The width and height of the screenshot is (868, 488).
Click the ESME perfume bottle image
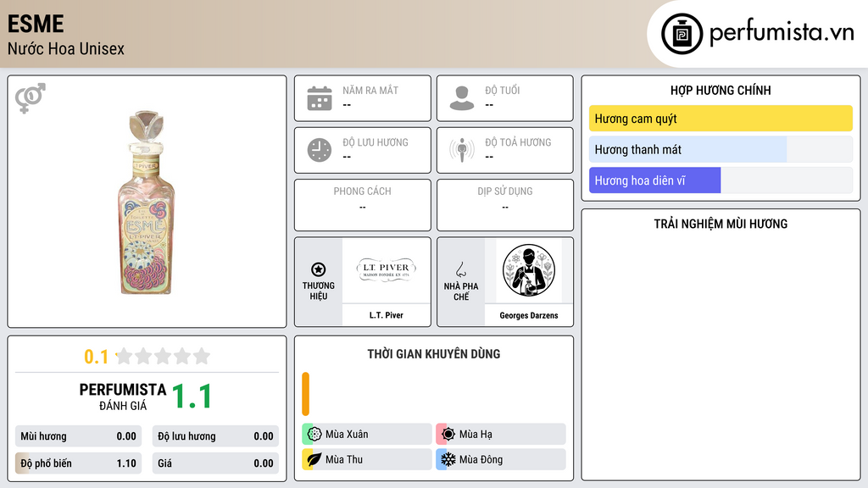pyautogui.click(x=147, y=202)
